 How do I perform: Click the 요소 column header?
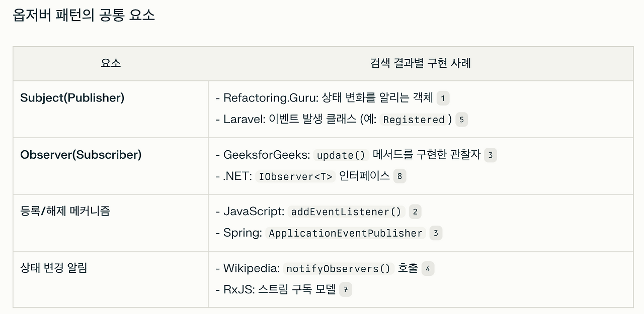(x=111, y=63)
